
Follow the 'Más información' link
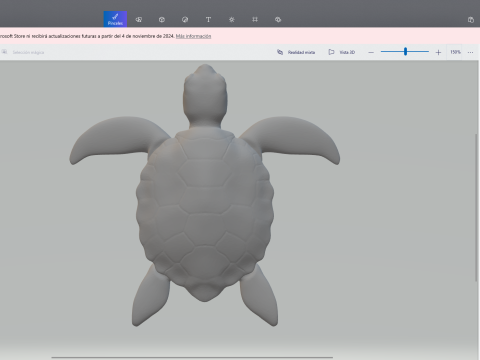(193, 36)
